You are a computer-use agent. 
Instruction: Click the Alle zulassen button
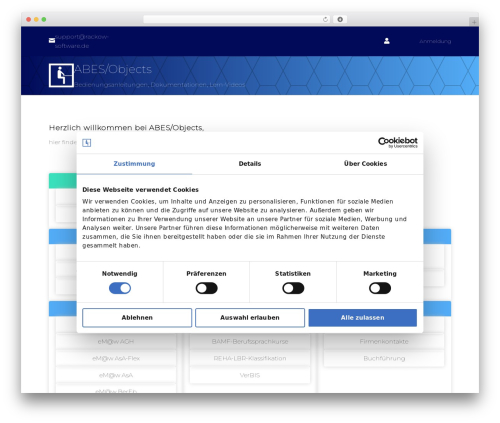[363, 318]
